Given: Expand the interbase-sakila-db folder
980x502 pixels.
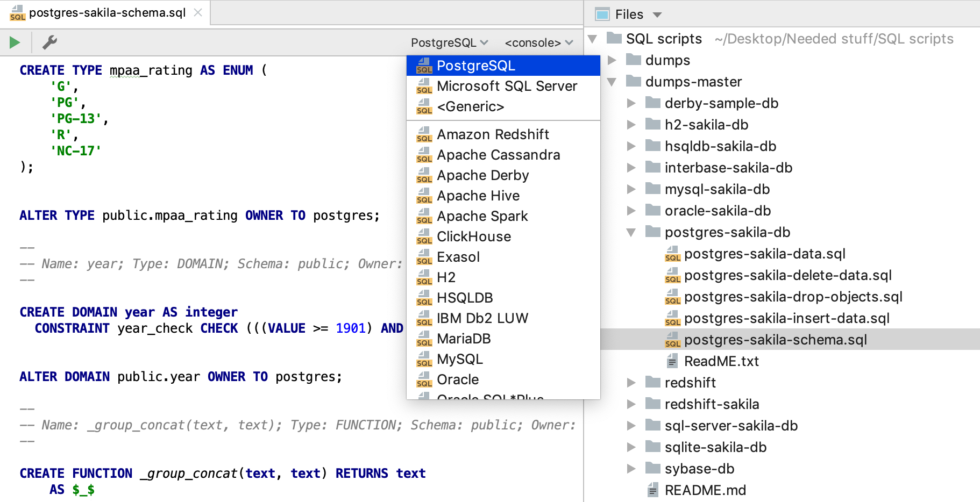Looking at the screenshot, I should (631, 168).
